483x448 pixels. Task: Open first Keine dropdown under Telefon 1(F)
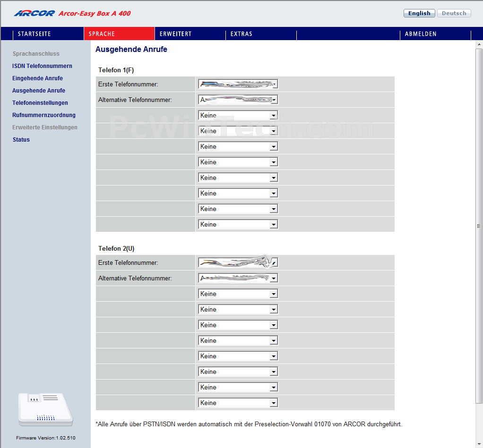[238, 115]
